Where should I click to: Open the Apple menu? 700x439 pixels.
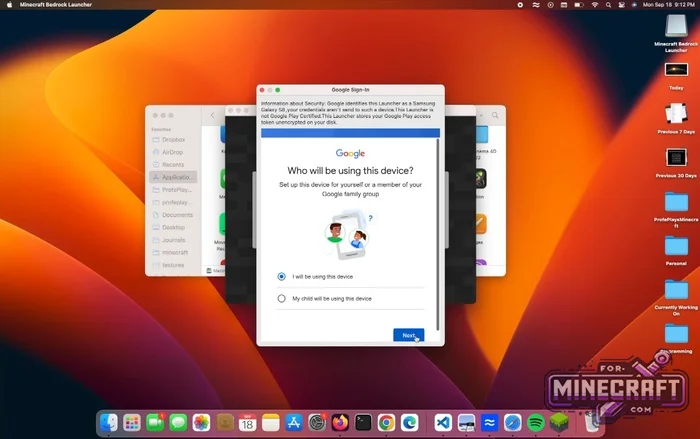(8, 5)
